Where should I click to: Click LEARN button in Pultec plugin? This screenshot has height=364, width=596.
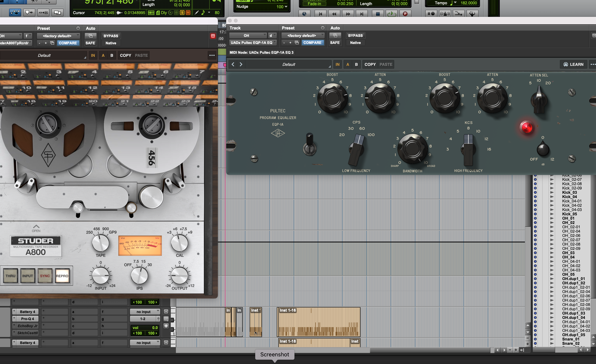[573, 64]
